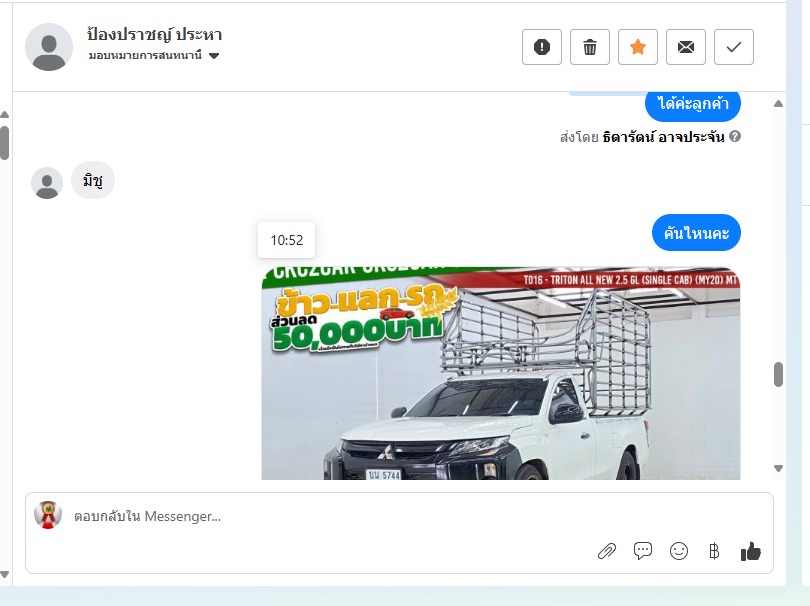Click sender name ธิดารัตน์ อาจประจัน
This screenshot has height=606, width=810.
tap(664, 137)
